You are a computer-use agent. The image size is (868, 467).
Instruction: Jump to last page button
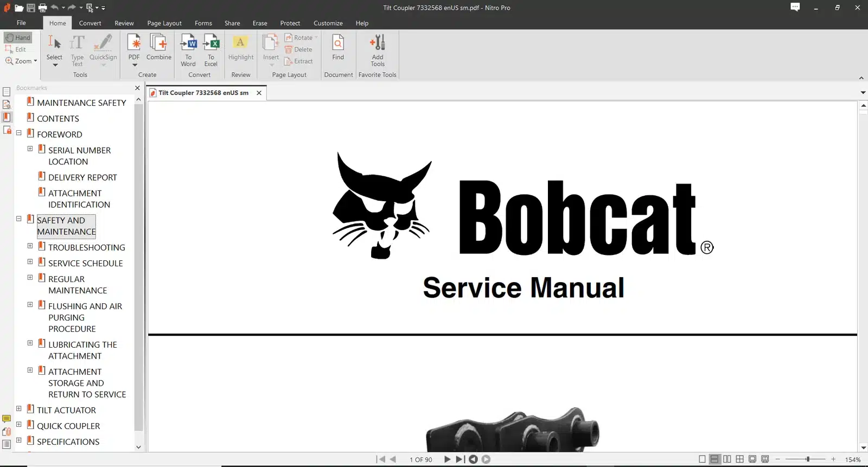[x=459, y=459]
